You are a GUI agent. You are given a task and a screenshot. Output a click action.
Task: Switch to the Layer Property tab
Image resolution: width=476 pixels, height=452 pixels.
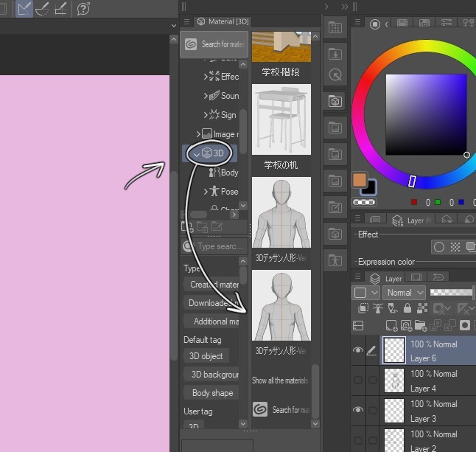pyautogui.click(x=412, y=220)
